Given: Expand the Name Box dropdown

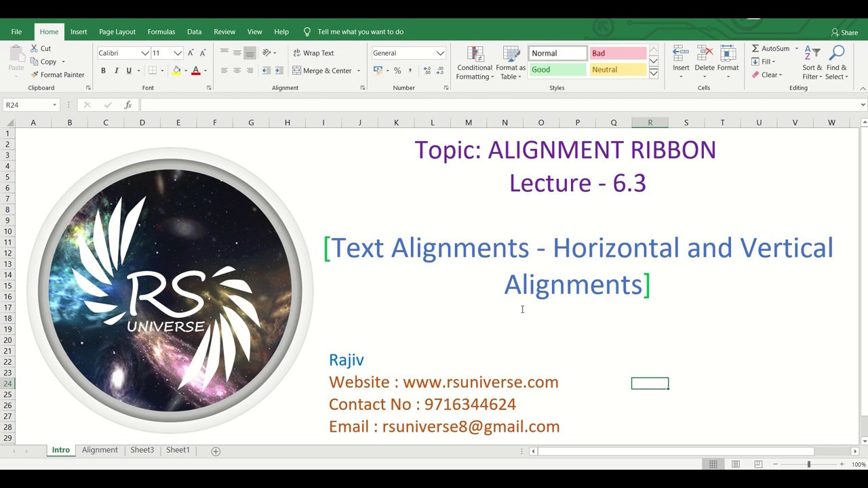Looking at the screenshot, I should pos(54,105).
